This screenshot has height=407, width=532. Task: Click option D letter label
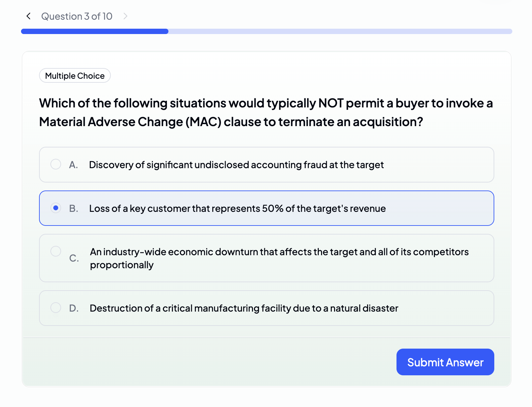pyautogui.click(x=73, y=308)
